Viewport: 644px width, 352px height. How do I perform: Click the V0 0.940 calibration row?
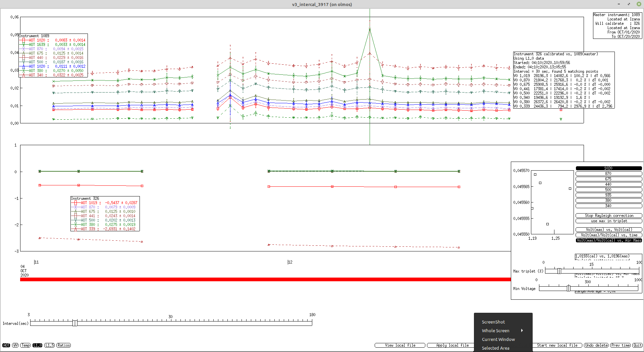552,98
